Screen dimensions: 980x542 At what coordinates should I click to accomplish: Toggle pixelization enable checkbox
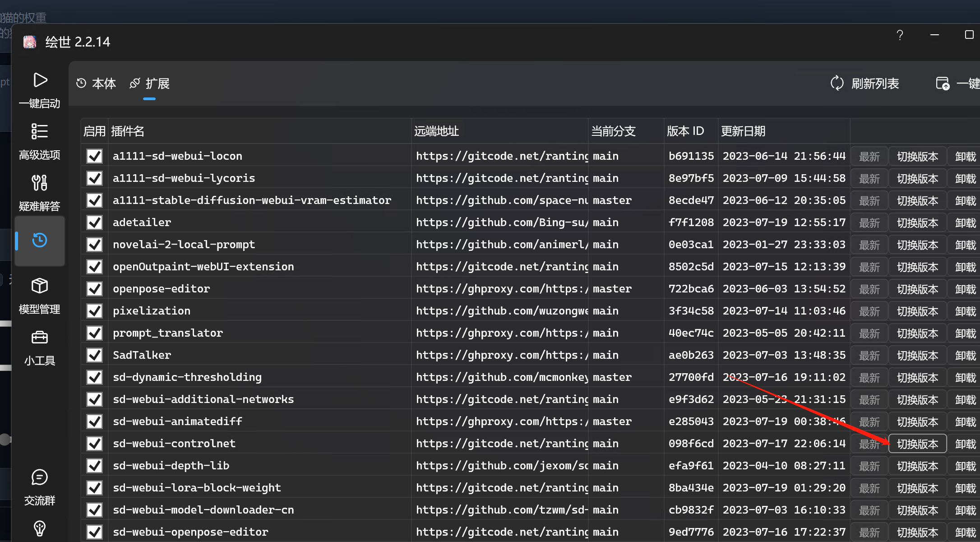click(95, 311)
